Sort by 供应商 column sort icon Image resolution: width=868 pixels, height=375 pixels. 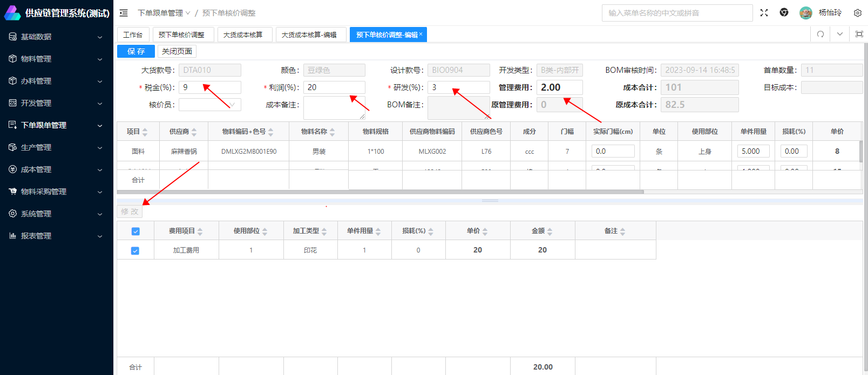coord(194,132)
